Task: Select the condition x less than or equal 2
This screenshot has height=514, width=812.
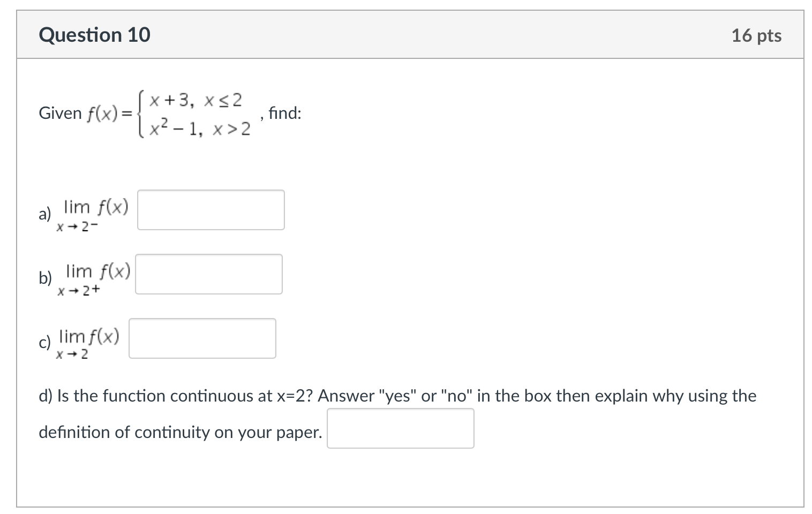Action: 222,99
